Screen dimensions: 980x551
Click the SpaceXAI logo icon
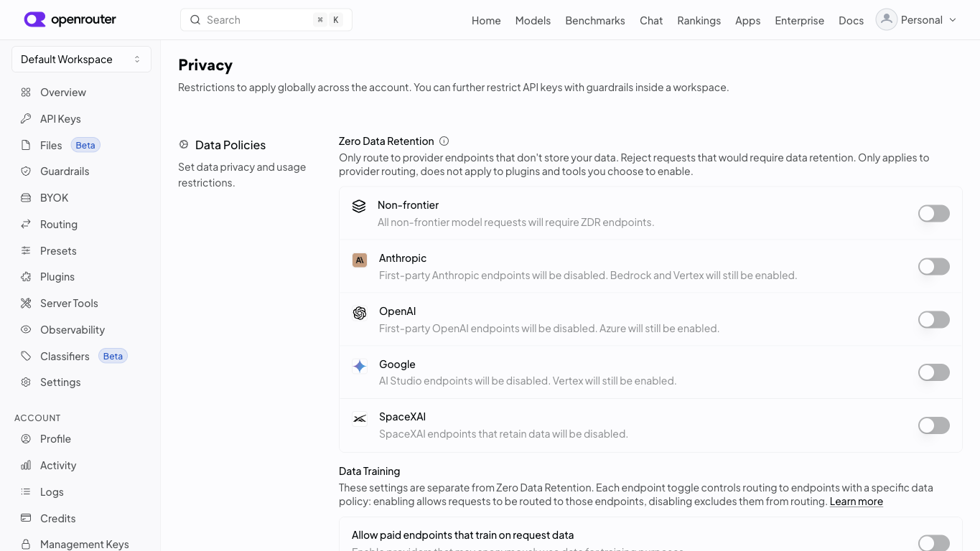360,419
